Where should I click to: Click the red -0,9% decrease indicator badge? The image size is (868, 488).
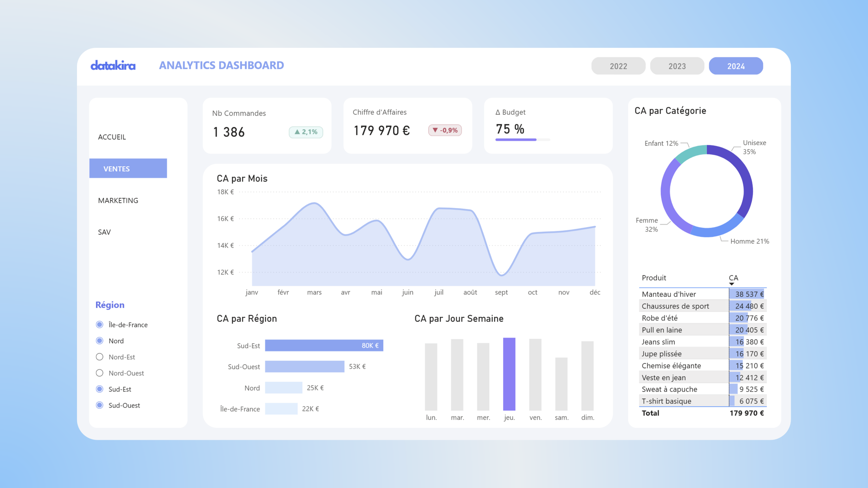pos(445,130)
